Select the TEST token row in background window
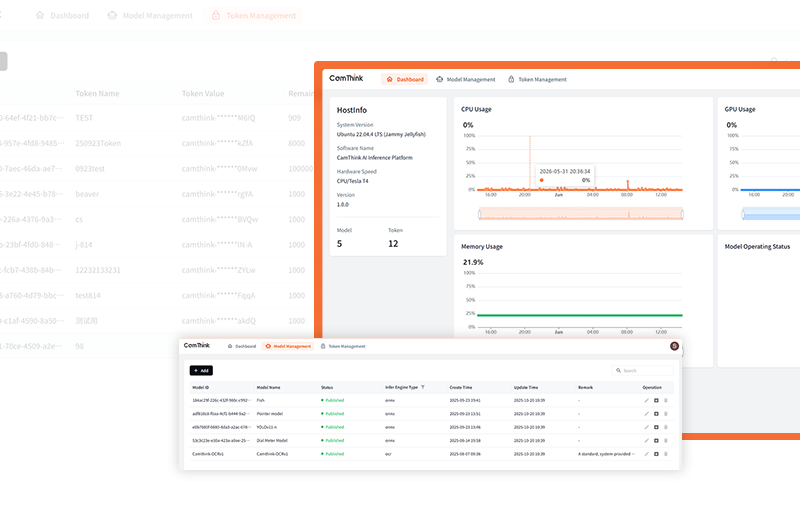Screen dimensions: 800x515 point(157,118)
